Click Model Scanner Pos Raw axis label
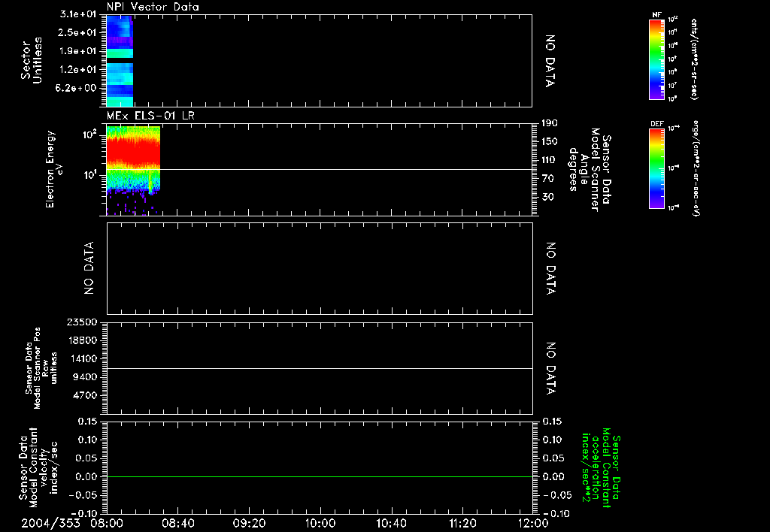Screen dimensions: 770x532 click(x=41, y=368)
